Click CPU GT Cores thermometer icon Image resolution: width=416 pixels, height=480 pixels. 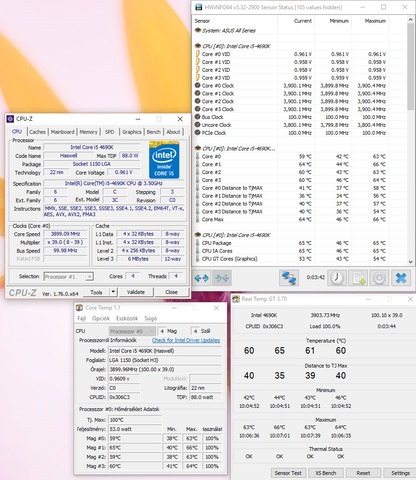pos(198,259)
